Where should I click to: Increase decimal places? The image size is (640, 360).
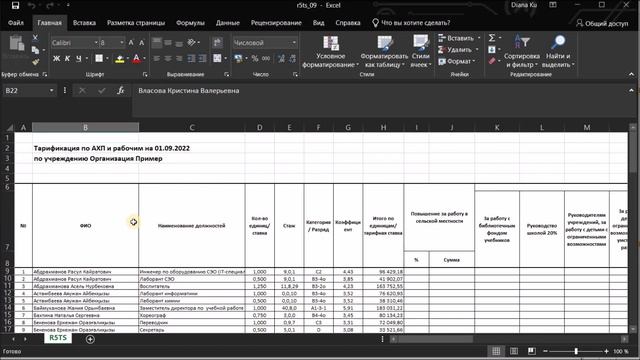pyautogui.click(x=281, y=58)
